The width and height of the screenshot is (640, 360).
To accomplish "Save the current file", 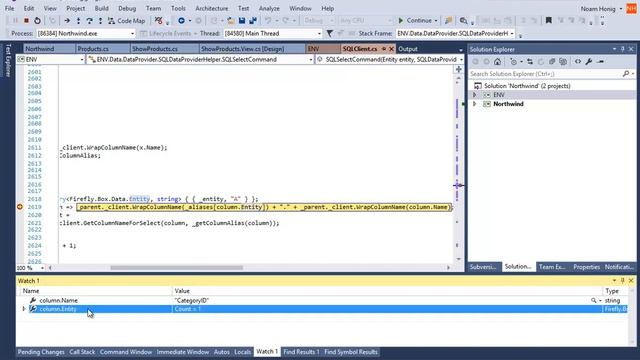I will pyautogui.click(x=242, y=20).
